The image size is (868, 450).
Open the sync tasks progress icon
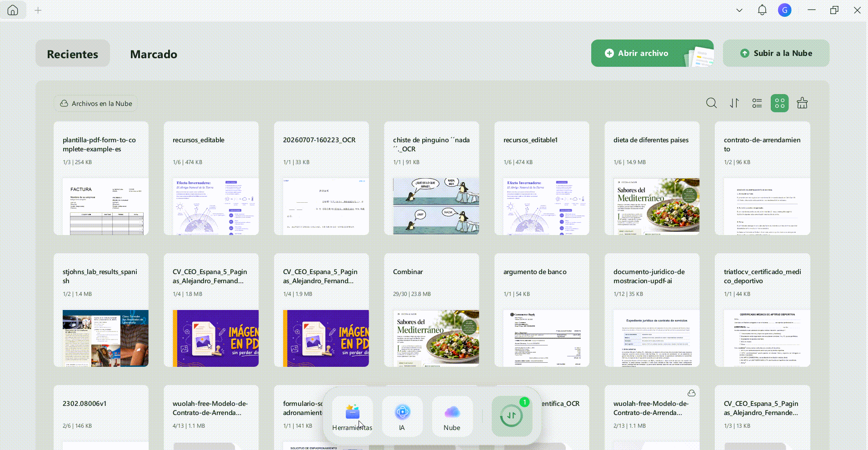[x=512, y=416]
